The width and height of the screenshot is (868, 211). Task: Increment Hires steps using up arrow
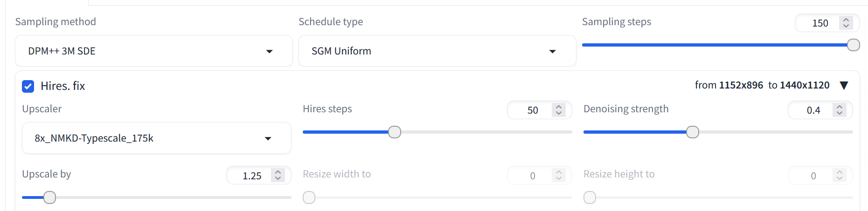tap(559, 107)
